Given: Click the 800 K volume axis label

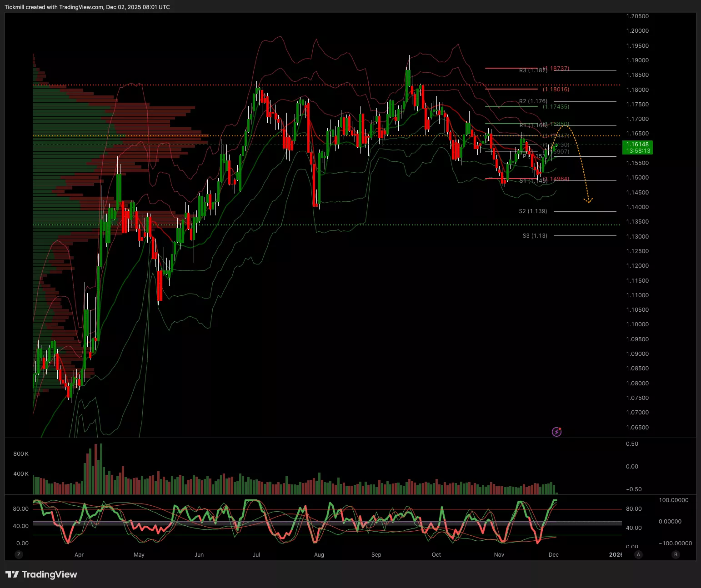Looking at the screenshot, I should 21,454.
